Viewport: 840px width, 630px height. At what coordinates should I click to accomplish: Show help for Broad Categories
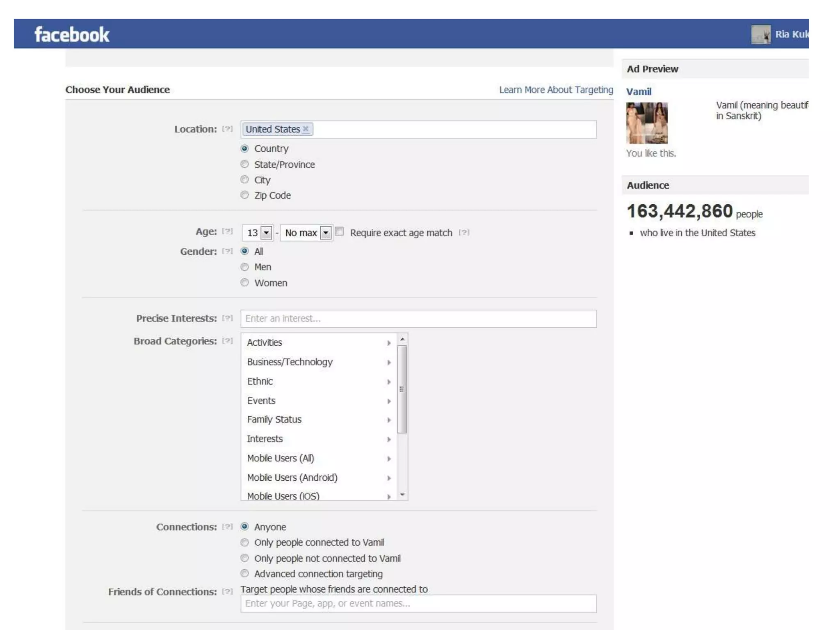coord(227,341)
